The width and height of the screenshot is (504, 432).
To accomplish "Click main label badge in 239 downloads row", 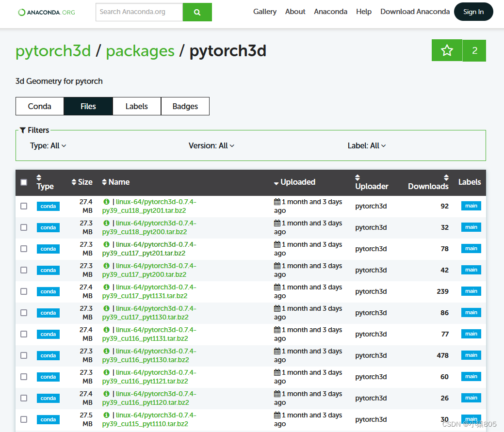I will point(471,291).
